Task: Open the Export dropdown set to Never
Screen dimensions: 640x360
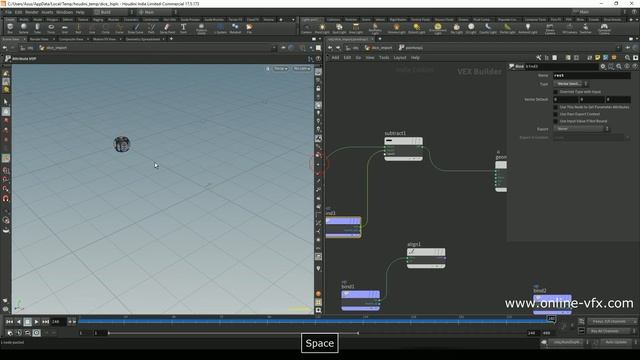Action: click(581, 129)
